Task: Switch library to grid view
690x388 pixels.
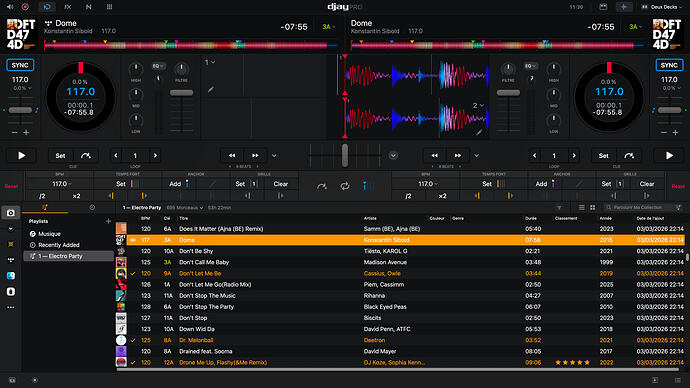Action: [593, 208]
